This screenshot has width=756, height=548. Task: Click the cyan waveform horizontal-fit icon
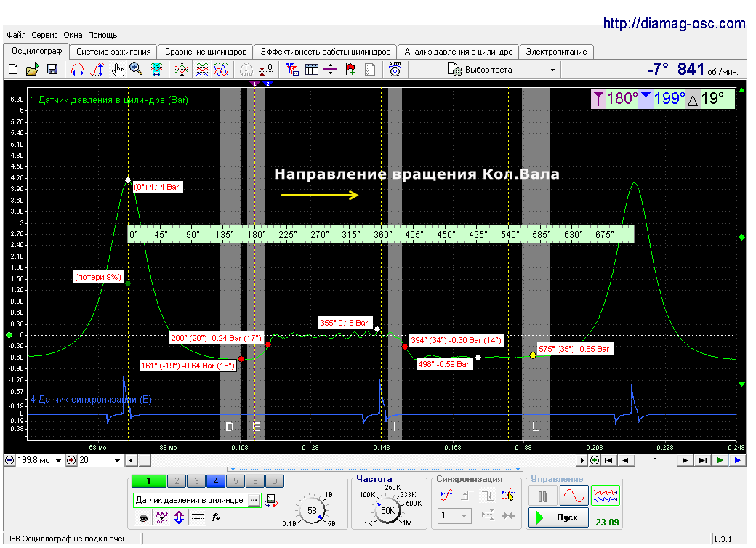pos(156,69)
